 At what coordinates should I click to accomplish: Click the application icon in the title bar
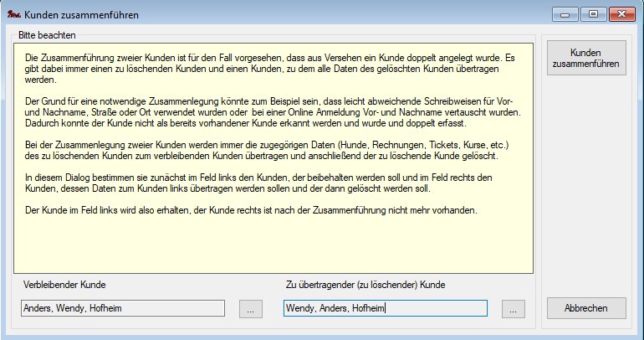point(13,15)
